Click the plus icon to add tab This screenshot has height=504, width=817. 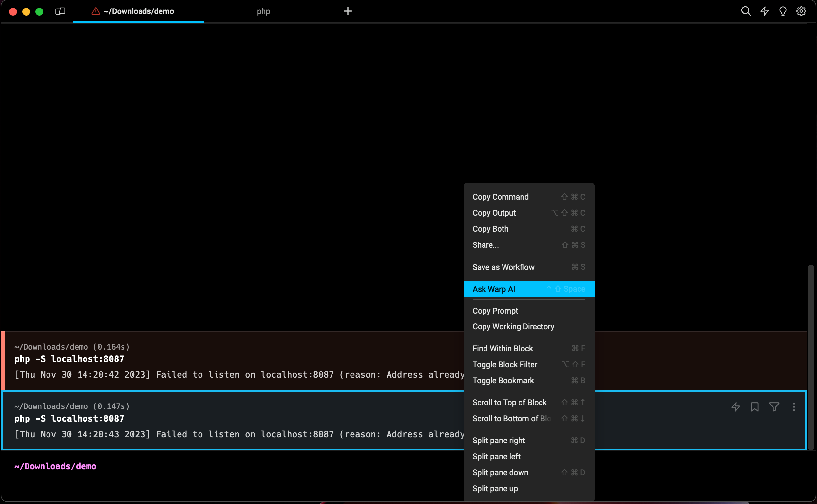pyautogui.click(x=348, y=11)
